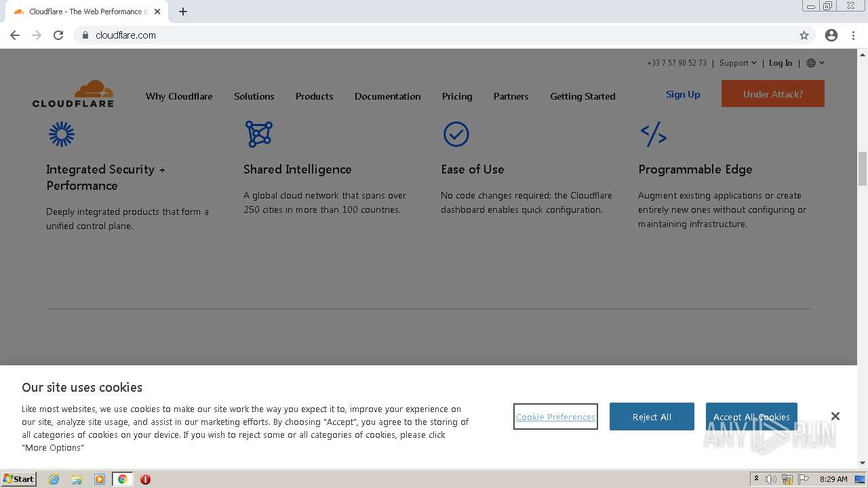Viewport: 868px width, 488px height.
Task: Click Reject All cookies button
Action: point(652,416)
